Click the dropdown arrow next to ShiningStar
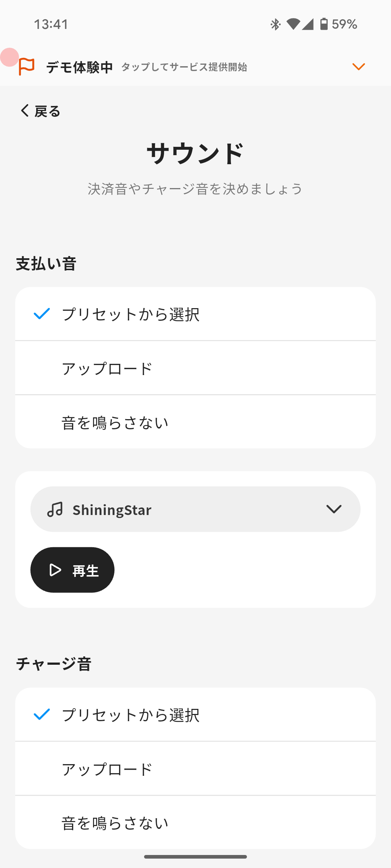391x868 pixels. click(333, 509)
